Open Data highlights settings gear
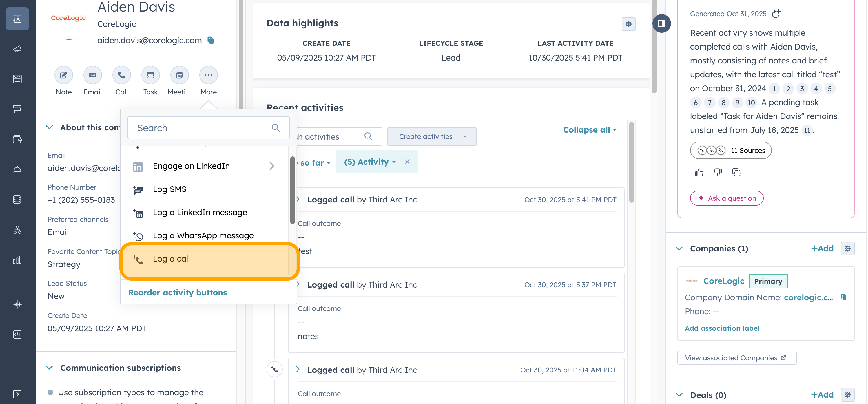 click(628, 24)
